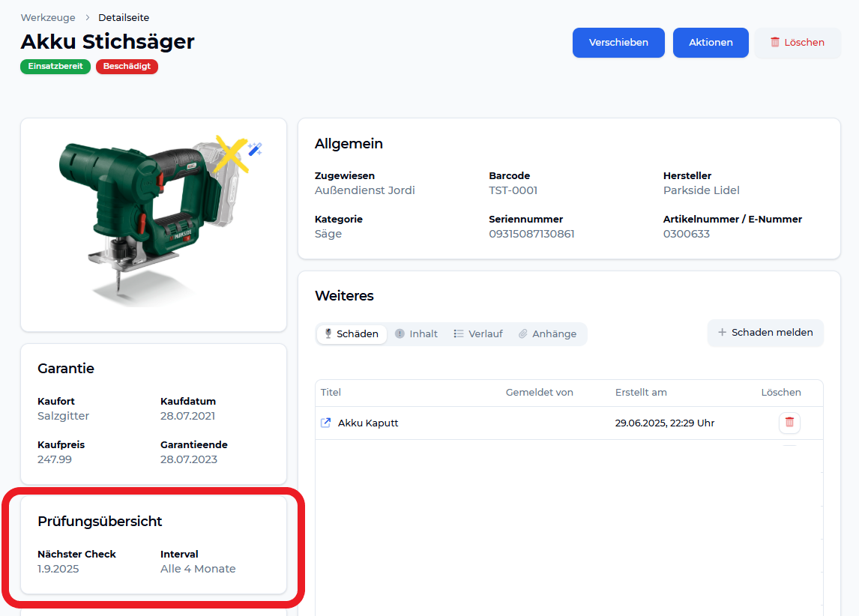
Task: Switch to the Inhalt tab
Action: coord(416,334)
